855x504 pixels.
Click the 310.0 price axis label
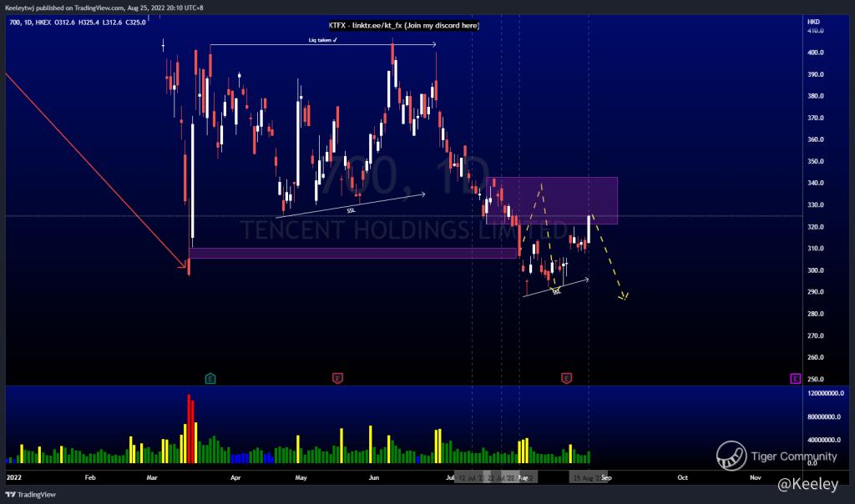pos(816,249)
